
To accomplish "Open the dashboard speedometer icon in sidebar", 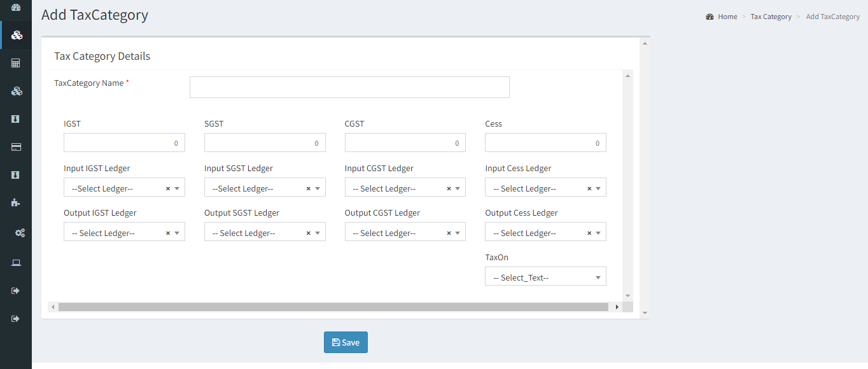I will [16, 8].
